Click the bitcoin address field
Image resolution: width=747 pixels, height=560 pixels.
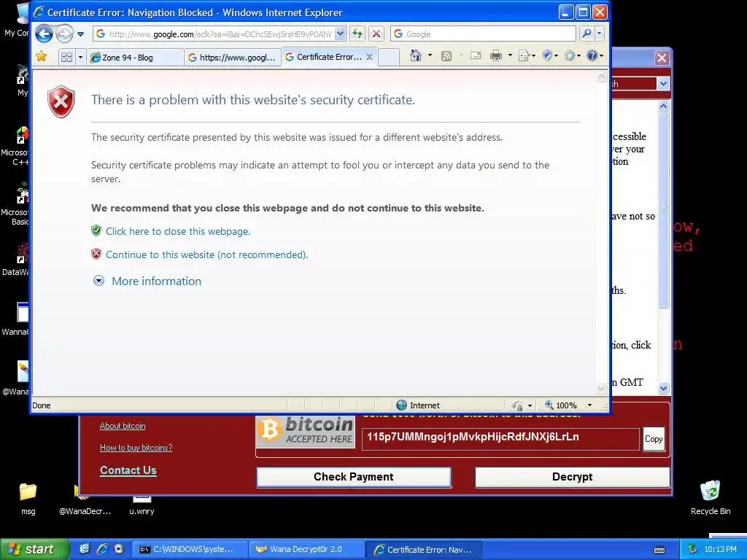[500, 438]
